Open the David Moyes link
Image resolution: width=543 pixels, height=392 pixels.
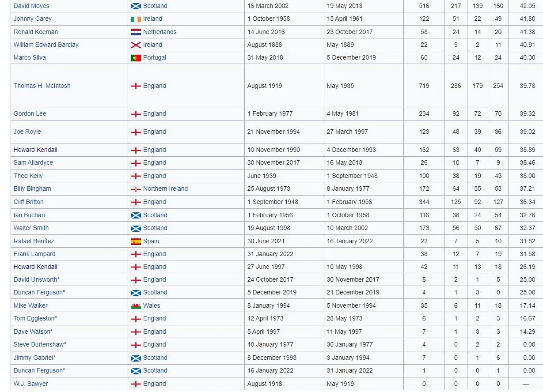[x=31, y=6]
